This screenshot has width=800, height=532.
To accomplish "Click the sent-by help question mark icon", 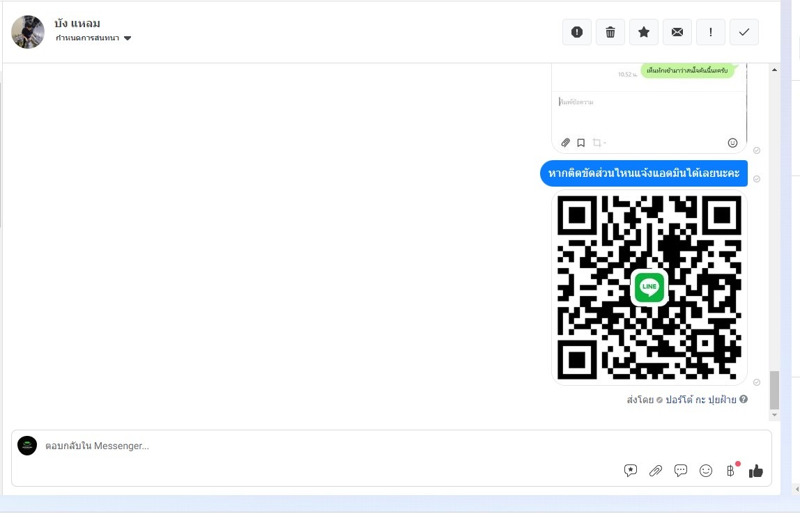I will (744, 399).
